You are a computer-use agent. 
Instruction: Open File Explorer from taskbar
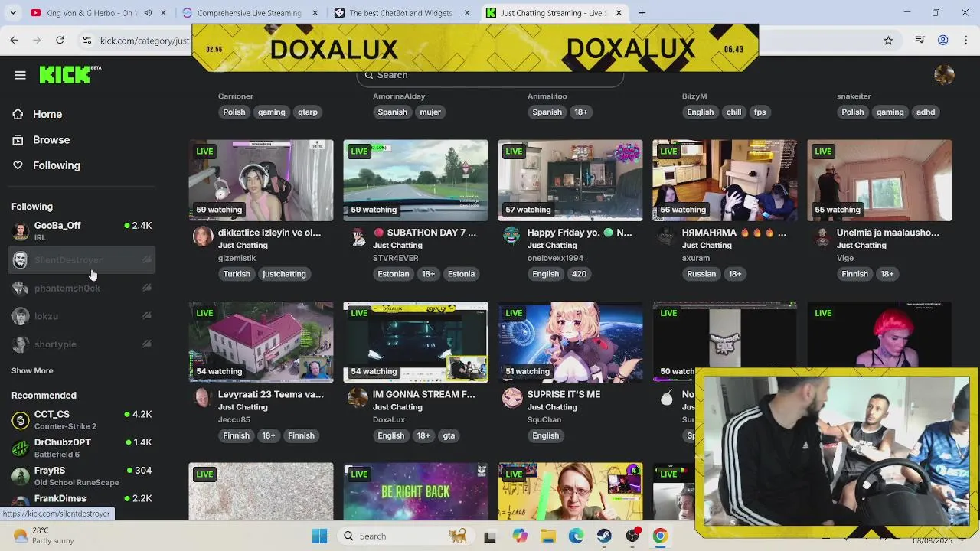coord(548,536)
